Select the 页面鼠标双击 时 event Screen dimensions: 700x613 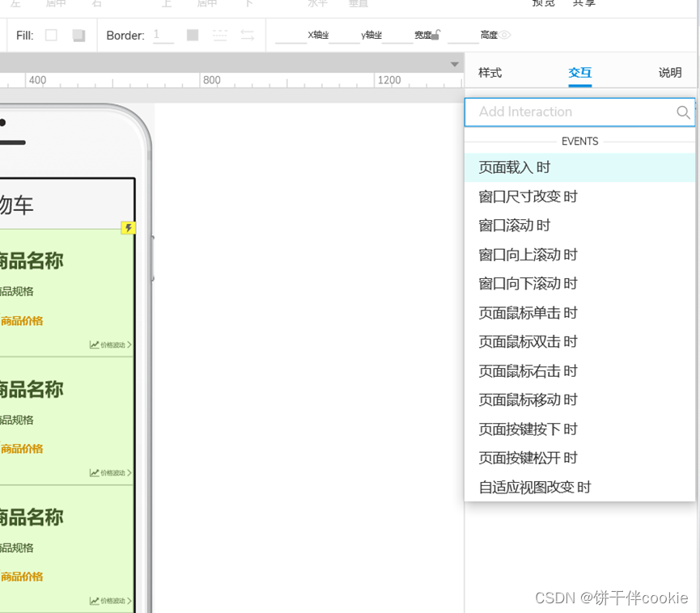point(579,342)
